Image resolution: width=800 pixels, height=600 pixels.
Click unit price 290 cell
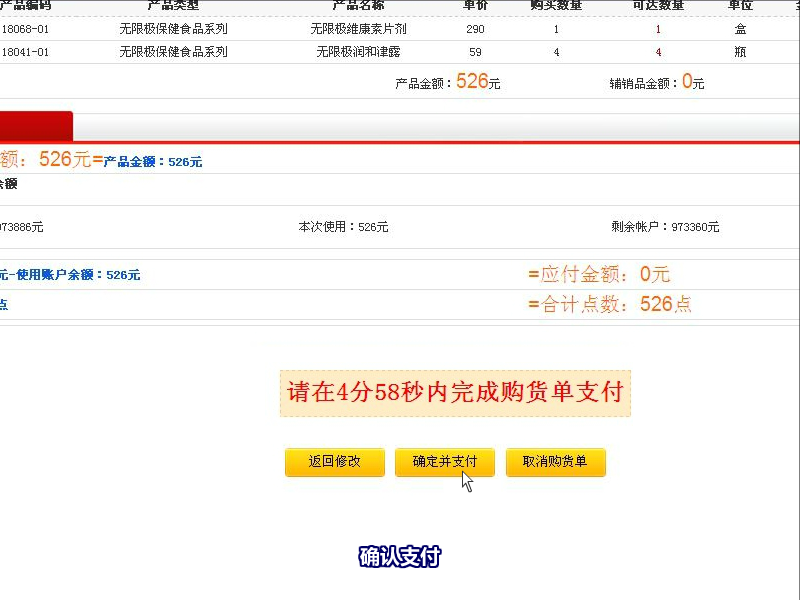coord(475,29)
